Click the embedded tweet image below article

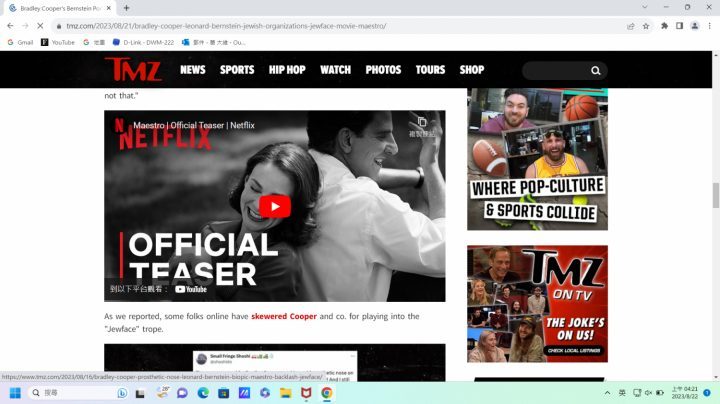275,363
